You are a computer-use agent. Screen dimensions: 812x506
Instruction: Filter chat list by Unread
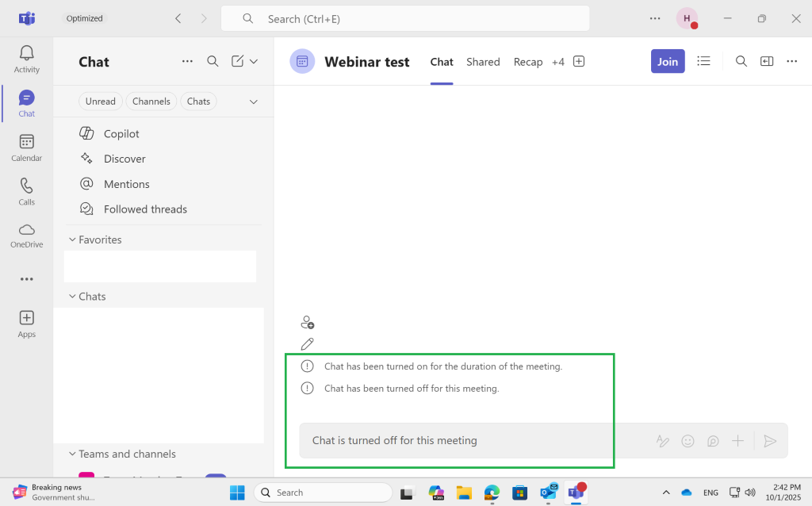(x=101, y=101)
